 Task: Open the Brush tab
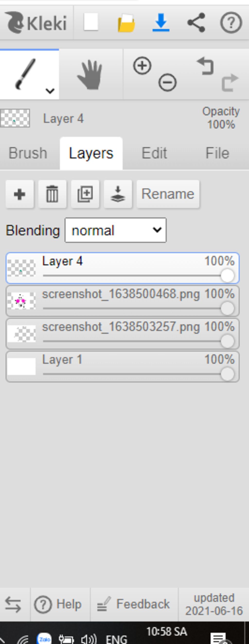coord(28,153)
